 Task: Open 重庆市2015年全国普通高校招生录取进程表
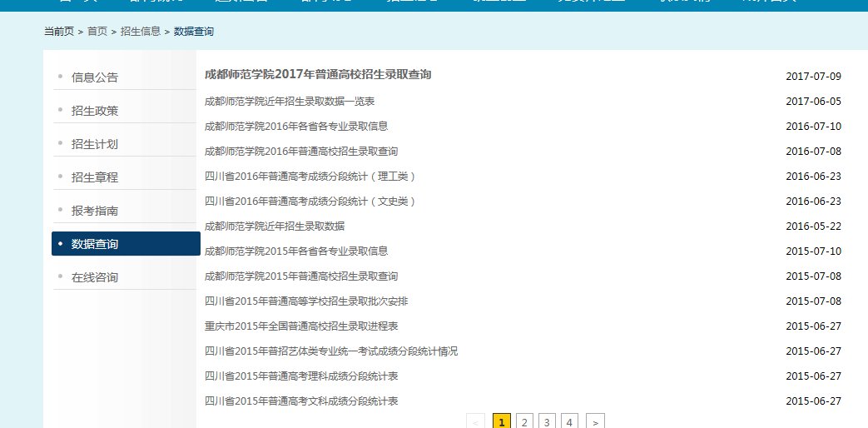[x=301, y=326]
